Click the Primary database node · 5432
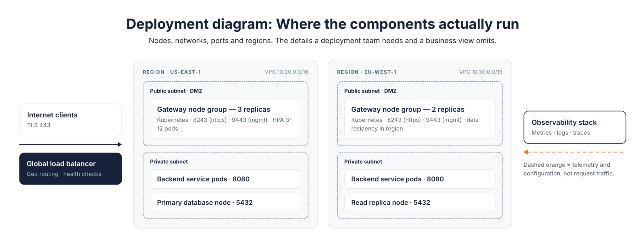The height and width of the screenshot is (242, 644). [225, 202]
